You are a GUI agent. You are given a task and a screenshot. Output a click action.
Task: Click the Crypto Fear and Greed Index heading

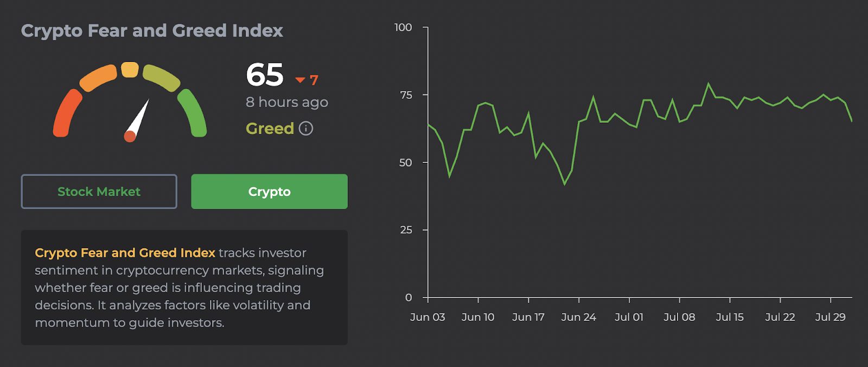(152, 31)
